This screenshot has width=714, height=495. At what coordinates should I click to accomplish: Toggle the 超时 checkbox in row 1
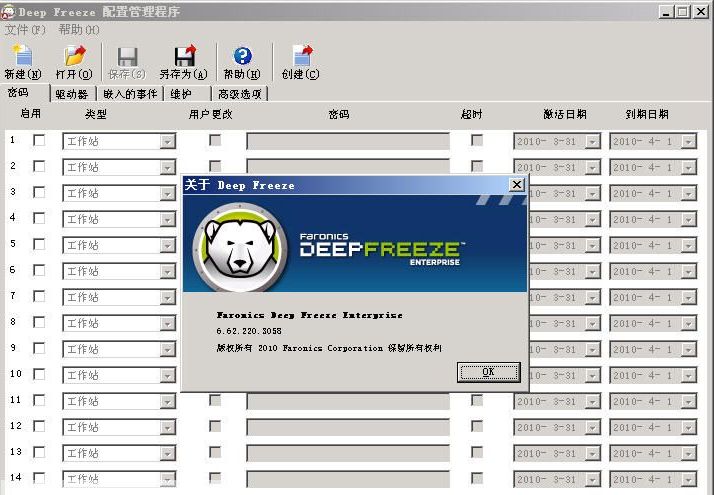(x=477, y=141)
